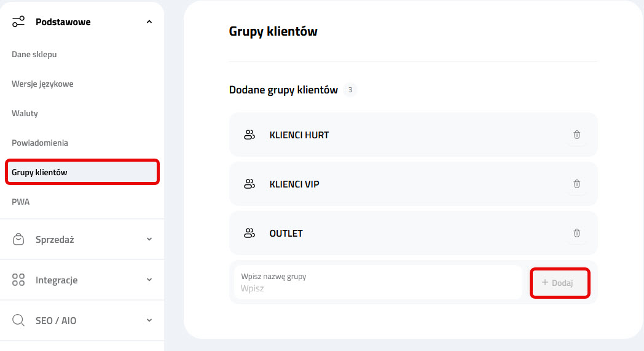
Task: Click the group count badge showing 3
Action: 350,90
